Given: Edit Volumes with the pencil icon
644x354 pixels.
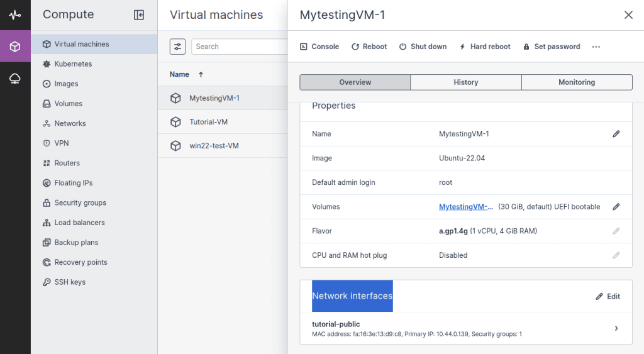Looking at the screenshot, I should 616,207.
